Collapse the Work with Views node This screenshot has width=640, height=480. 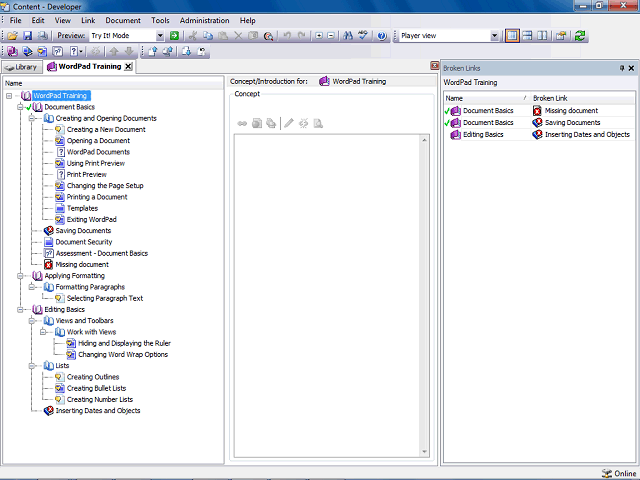pyautogui.click(x=42, y=332)
